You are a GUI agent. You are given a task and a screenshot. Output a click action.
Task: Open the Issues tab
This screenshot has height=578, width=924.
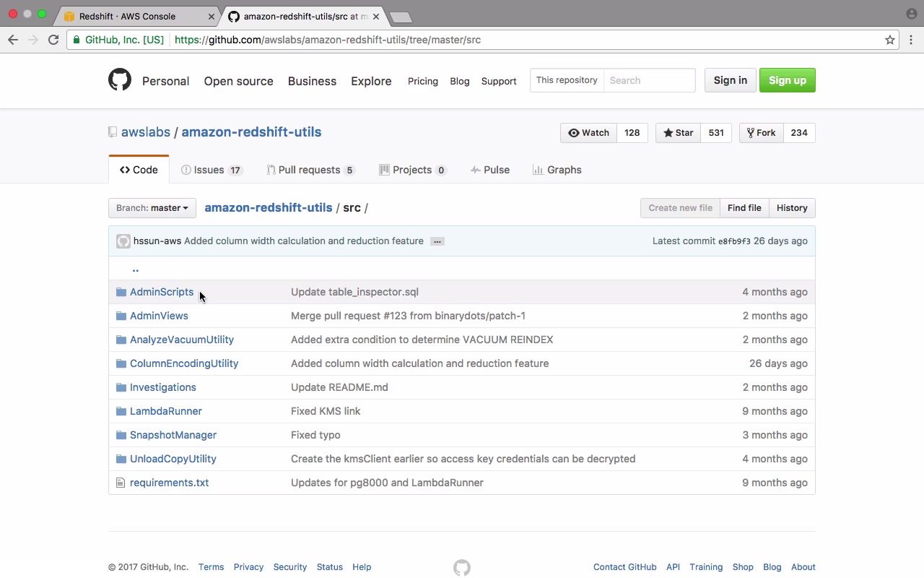click(x=212, y=170)
